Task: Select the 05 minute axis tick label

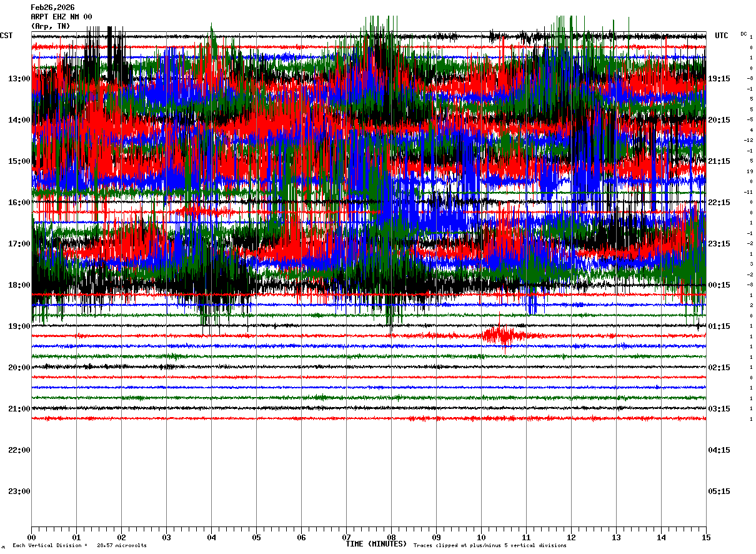Action: 256,537
